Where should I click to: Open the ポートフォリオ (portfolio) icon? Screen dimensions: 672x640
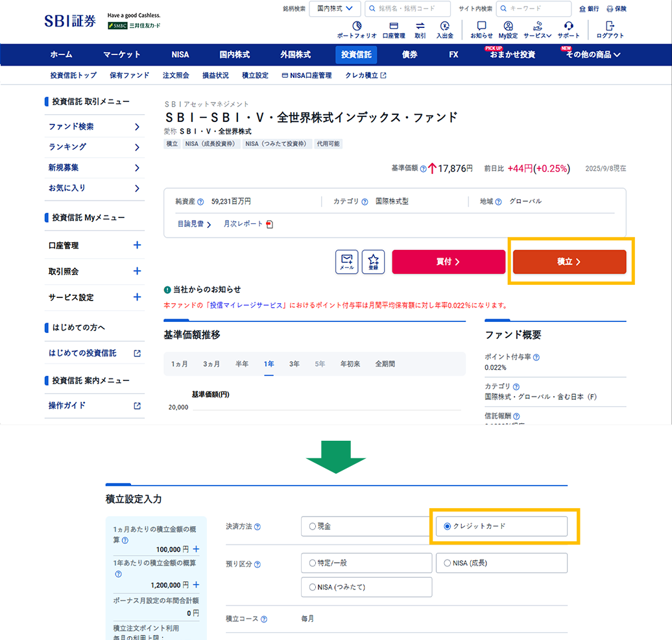tap(357, 30)
